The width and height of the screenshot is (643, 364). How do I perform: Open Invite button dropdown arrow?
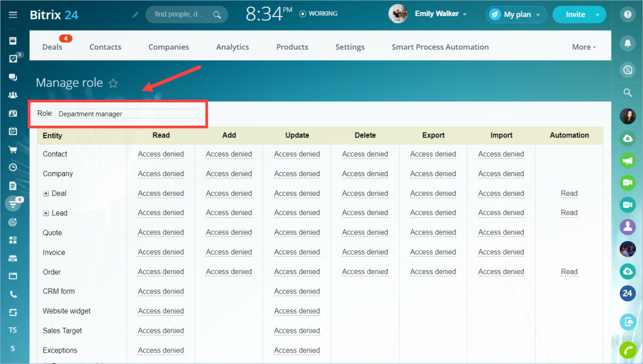click(x=597, y=15)
